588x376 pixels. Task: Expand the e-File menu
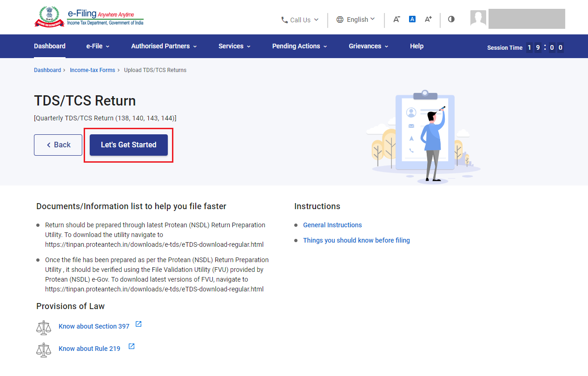tap(98, 46)
